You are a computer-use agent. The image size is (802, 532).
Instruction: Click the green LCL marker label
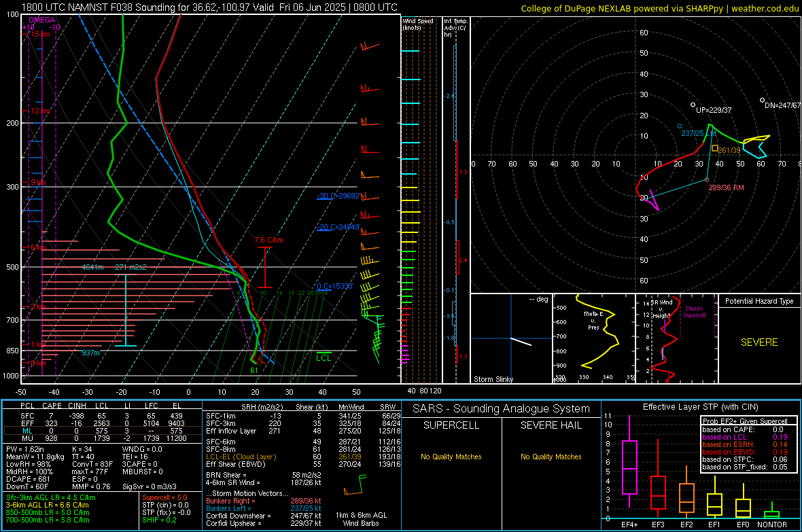324,357
